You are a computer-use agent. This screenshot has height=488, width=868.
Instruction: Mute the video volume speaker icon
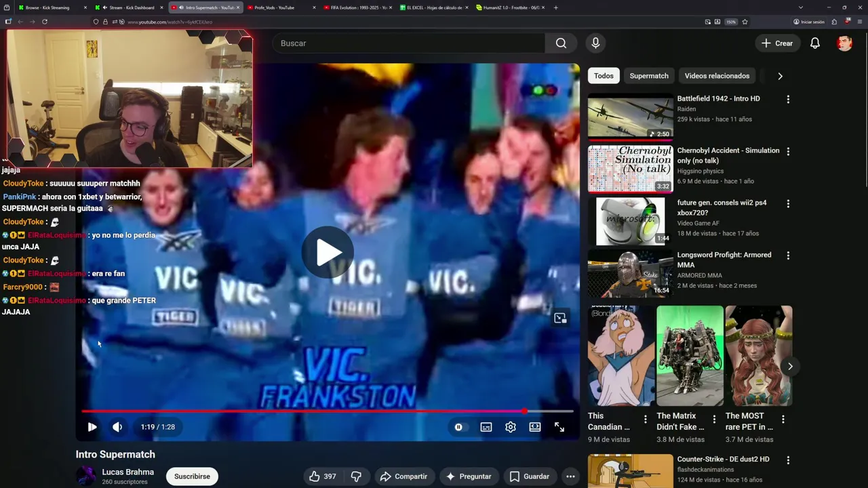tap(117, 427)
